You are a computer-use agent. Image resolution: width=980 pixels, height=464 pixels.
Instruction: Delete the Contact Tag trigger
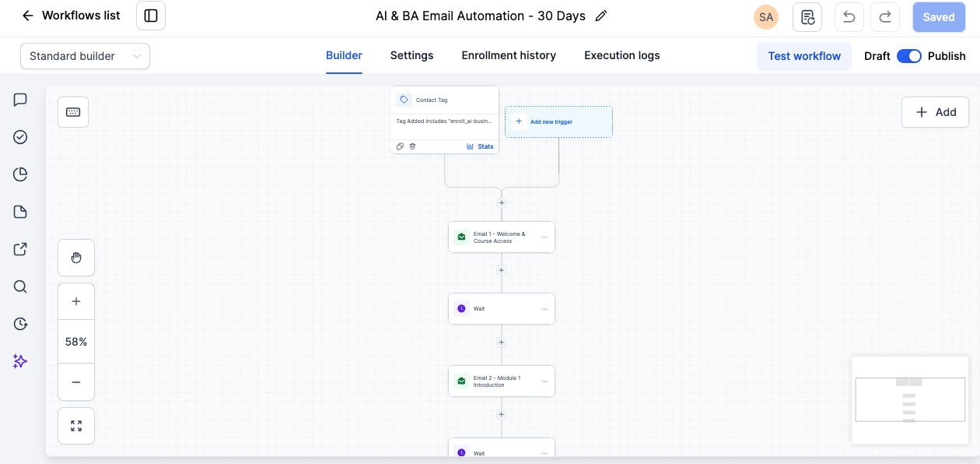[412, 146]
